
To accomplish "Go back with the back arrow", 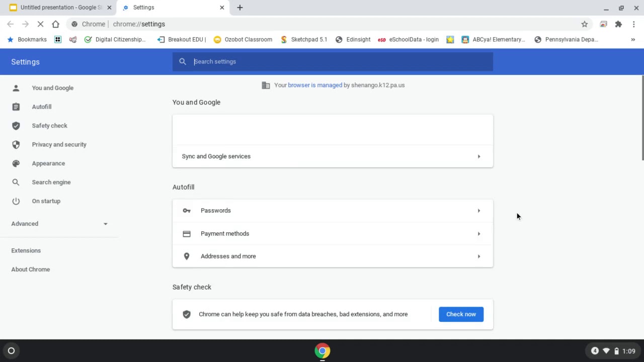I will (11, 24).
